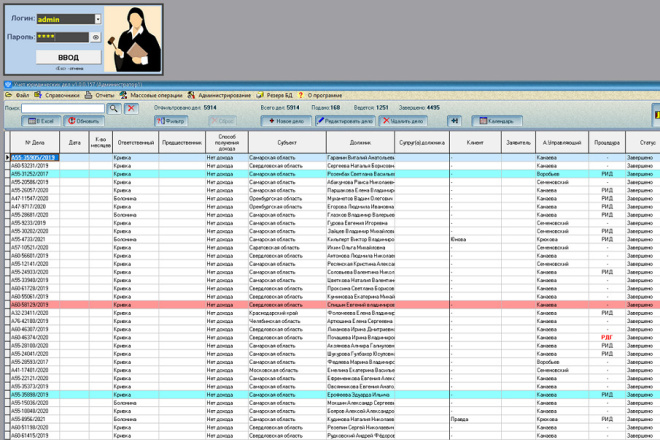660x440 pixels.
Task: Click the ВВОД login button
Action: coord(68,57)
